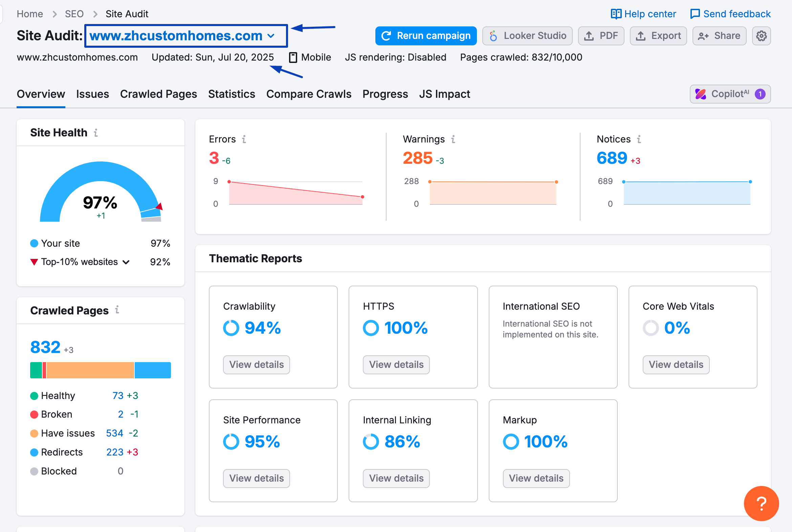Viewport: 792px width, 532px height.
Task: Click the Errors info icon
Action: click(x=244, y=139)
